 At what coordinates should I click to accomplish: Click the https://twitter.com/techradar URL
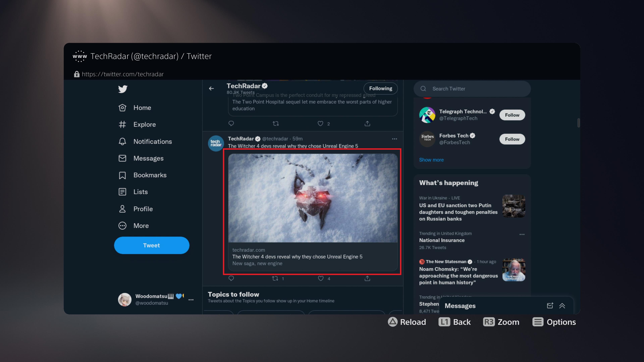(123, 74)
